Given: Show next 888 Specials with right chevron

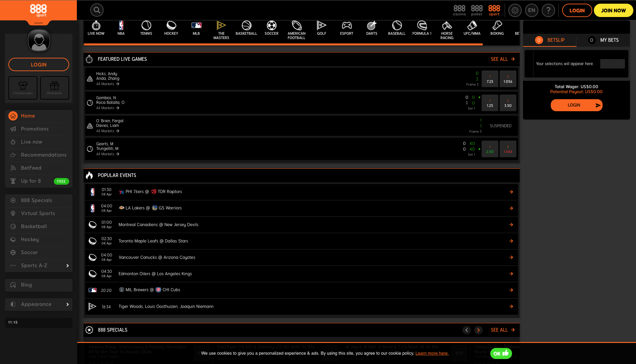Looking at the screenshot, I should point(478,330).
